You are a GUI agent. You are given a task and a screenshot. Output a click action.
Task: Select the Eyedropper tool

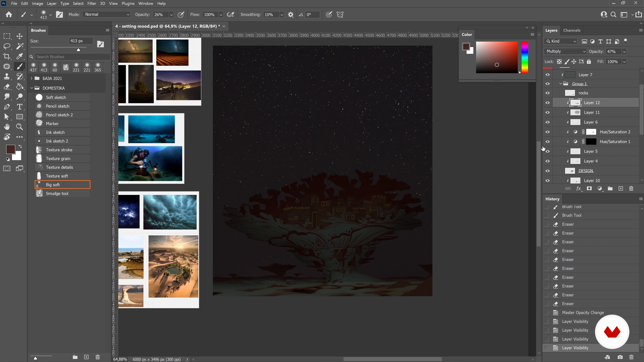pos(19,56)
